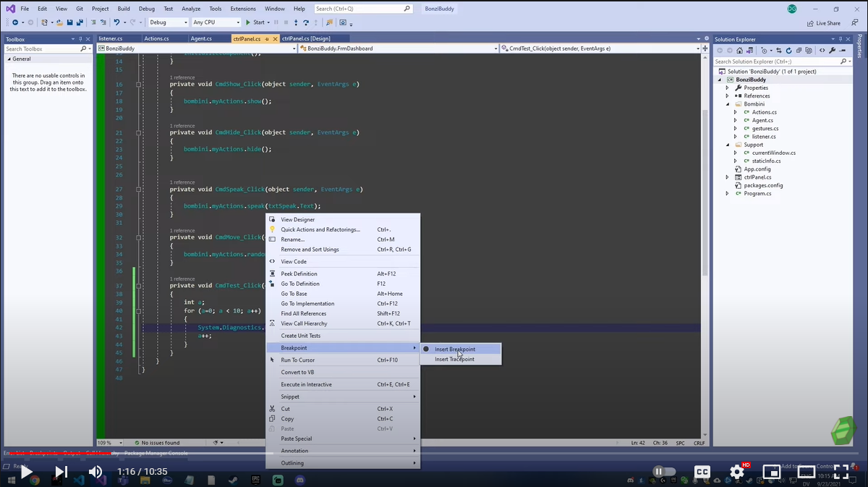This screenshot has height=487, width=868.
Task: Click the wrench Properties icon in Solution Explorer toolbar
Action: [832, 51]
